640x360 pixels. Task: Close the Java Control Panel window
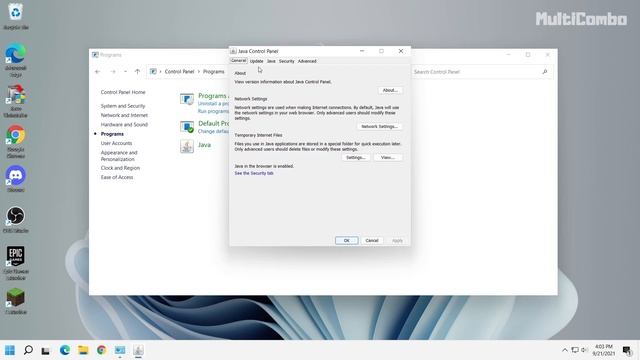(400, 51)
